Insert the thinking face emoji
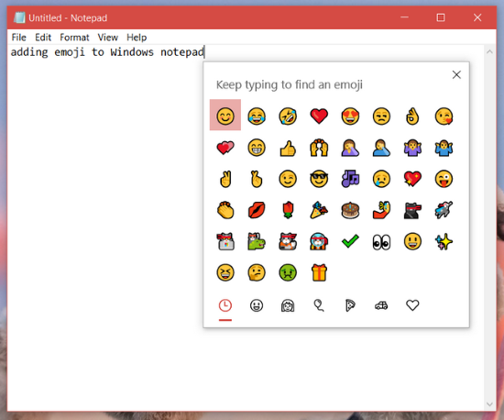The image size is (504, 420). point(257,272)
